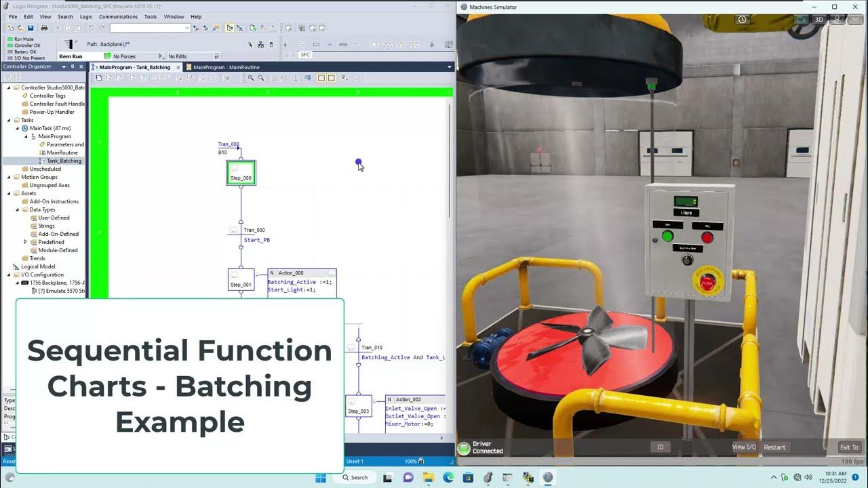
Task: Click the Print icon in the toolbar
Action: click(44, 28)
